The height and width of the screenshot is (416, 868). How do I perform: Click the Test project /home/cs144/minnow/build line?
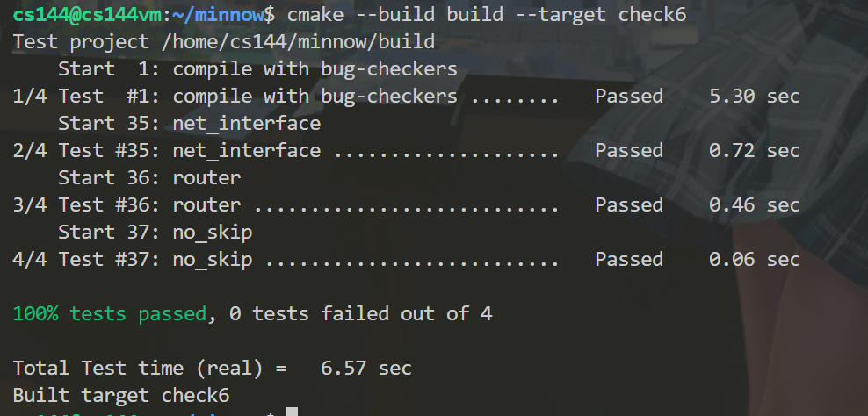224,42
